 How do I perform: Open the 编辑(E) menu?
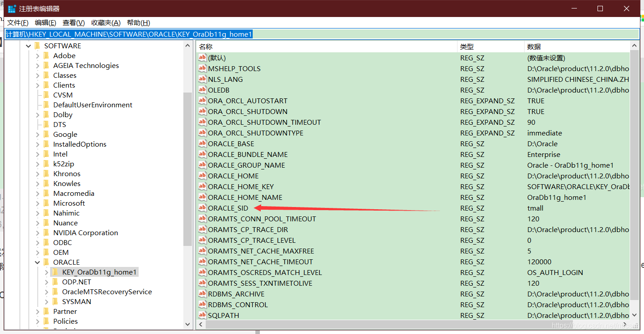(x=46, y=23)
